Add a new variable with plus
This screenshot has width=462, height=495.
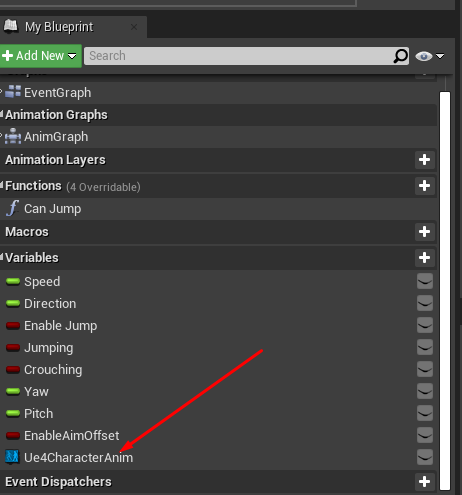tap(424, 257)
